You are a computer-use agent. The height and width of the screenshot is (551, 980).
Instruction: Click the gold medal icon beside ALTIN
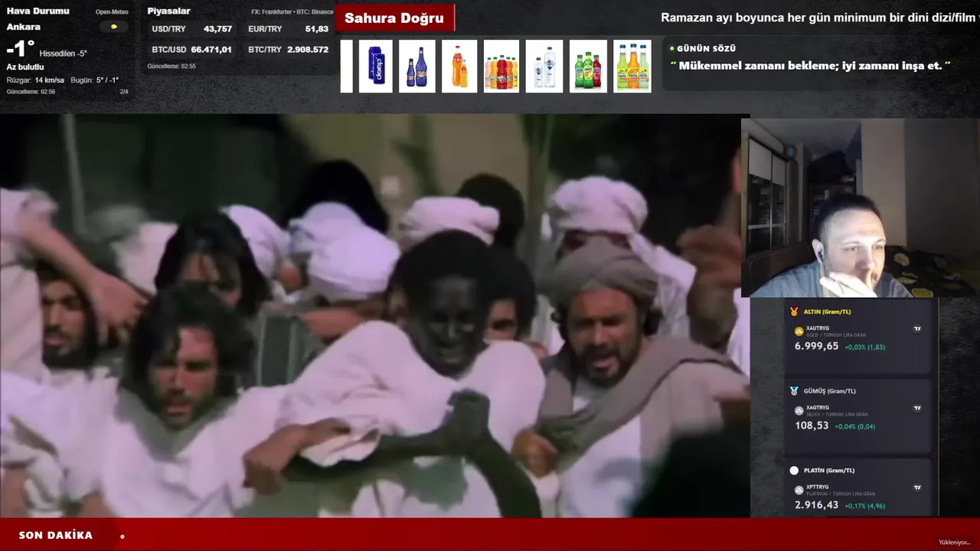click(x=794, y=311)
